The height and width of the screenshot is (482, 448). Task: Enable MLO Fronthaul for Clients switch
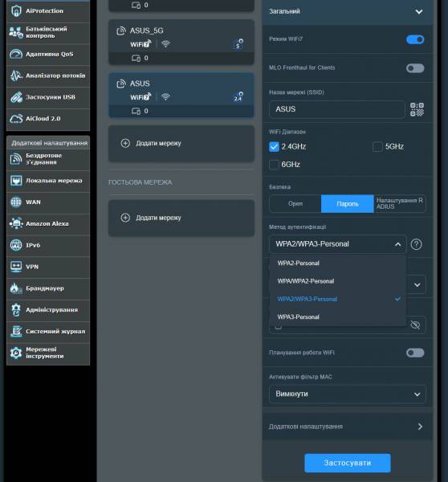[415, 68]
